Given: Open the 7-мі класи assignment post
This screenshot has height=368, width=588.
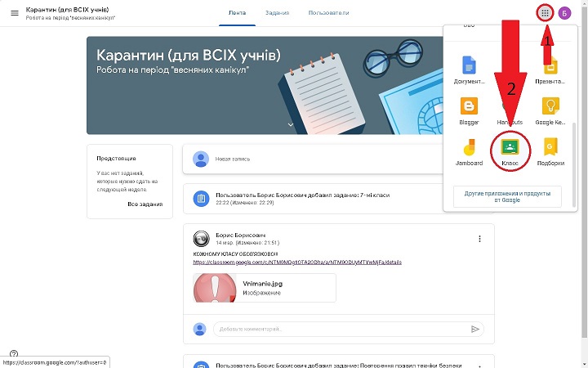Looking at the screenshot, I should click(338, 199).
